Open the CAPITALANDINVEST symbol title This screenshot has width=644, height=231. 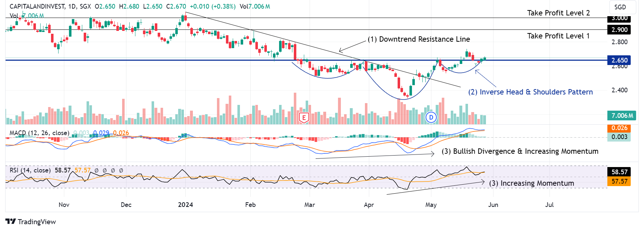tap(37, 6)
